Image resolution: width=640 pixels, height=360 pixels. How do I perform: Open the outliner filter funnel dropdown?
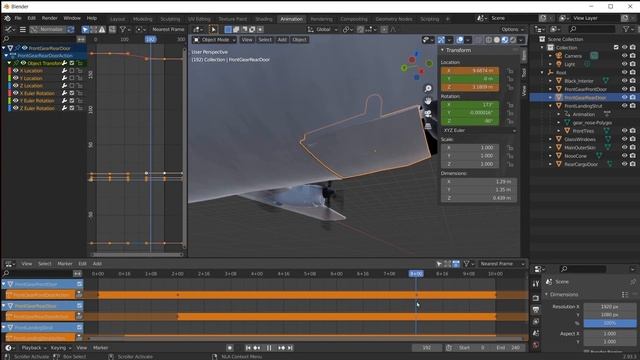628,29
